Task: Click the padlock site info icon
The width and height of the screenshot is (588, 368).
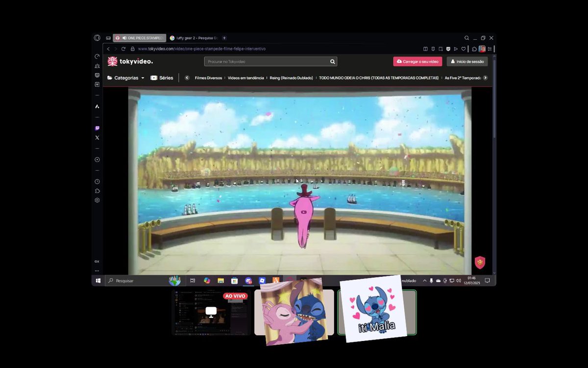Action: click(x=132, y=49)
